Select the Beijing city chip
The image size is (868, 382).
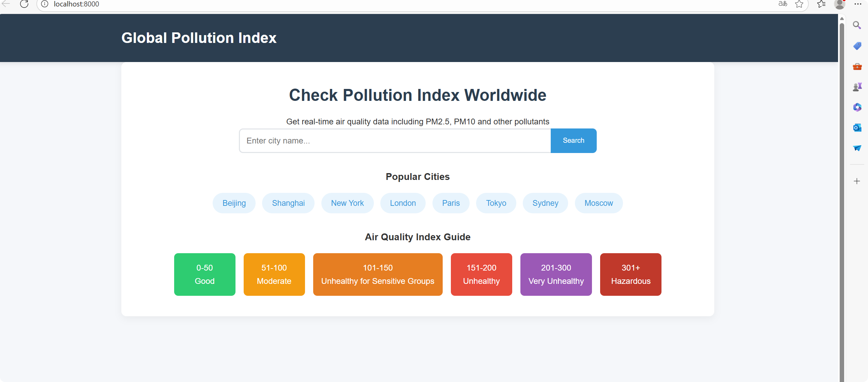234,203
